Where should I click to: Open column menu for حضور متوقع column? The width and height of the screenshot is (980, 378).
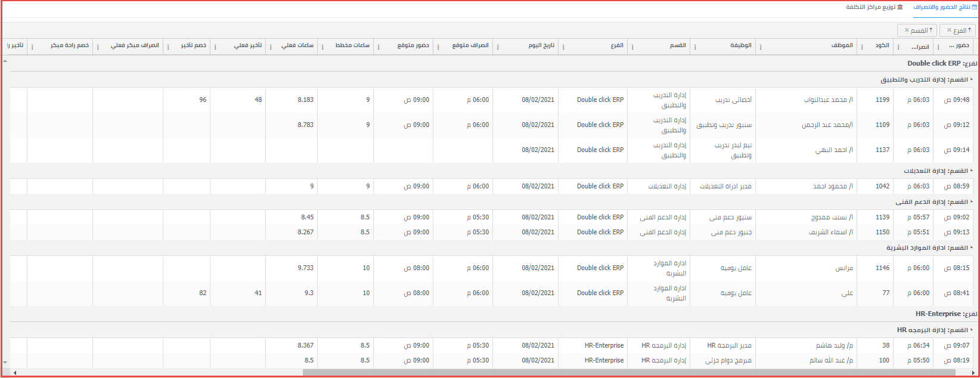pyautogui.click(x=379, y=47)
